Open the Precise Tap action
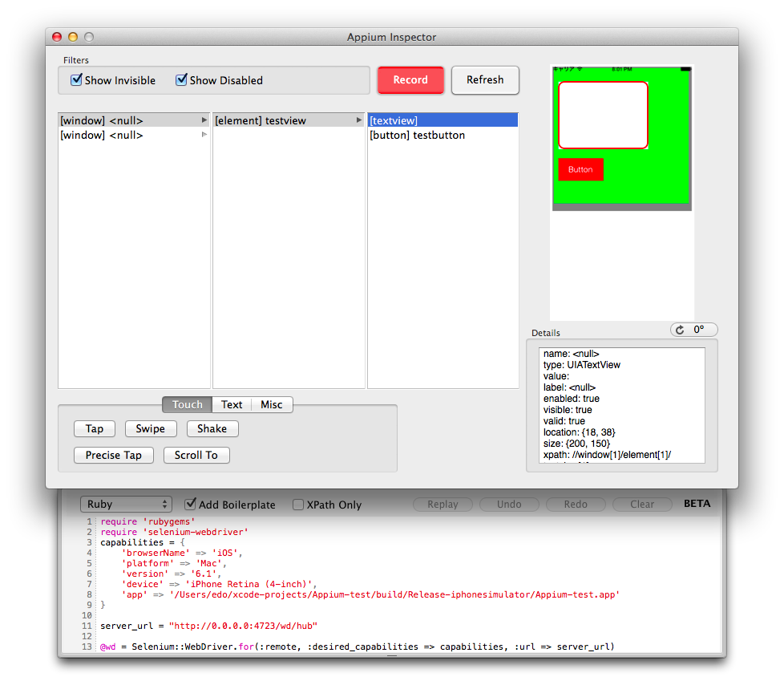 tap(113, 455)
